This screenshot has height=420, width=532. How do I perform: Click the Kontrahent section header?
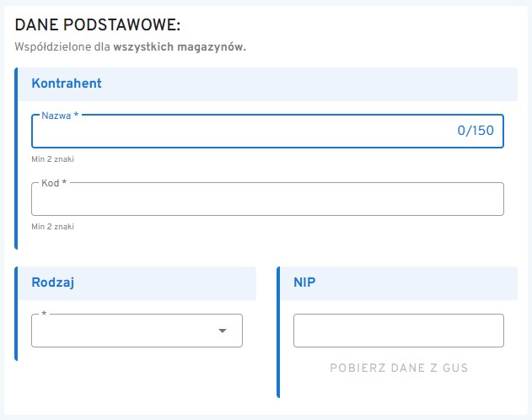pyautogui.click(x=67, y=83)
